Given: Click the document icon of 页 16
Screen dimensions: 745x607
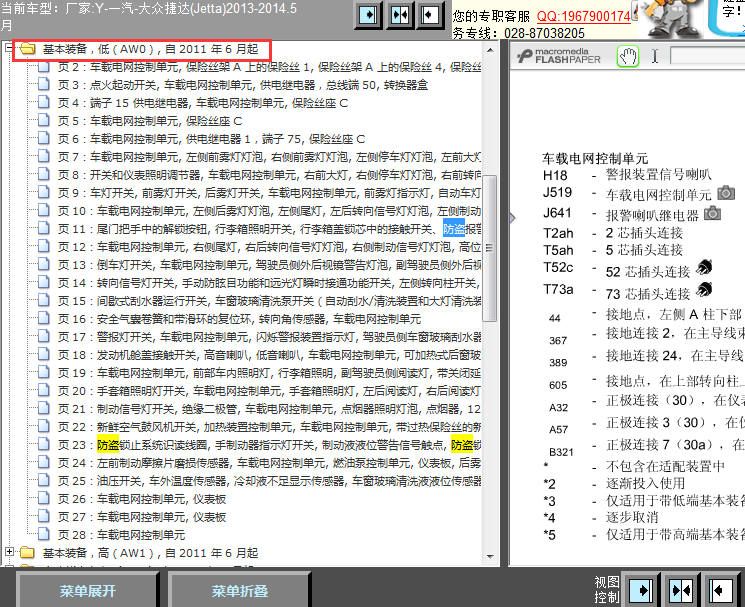Looking at the screenshot, I should coord(44,318).
